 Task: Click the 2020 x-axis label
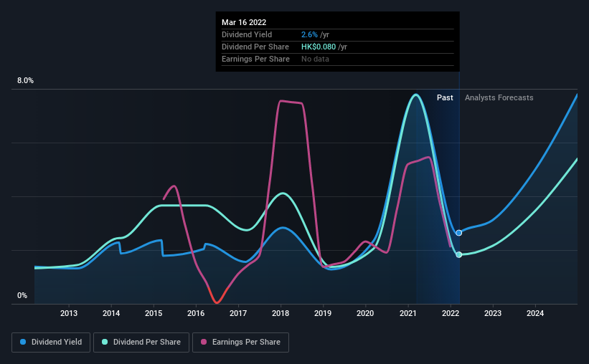tap(365, 313)
